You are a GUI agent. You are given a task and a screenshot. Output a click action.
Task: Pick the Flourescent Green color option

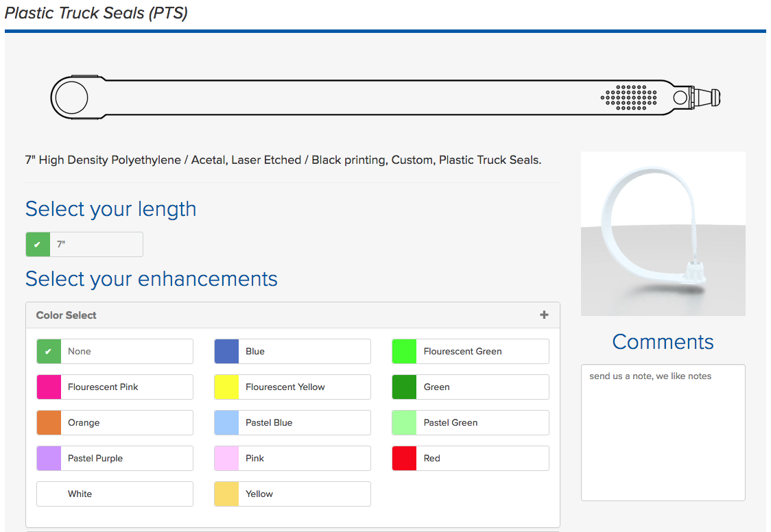point(471,351)
